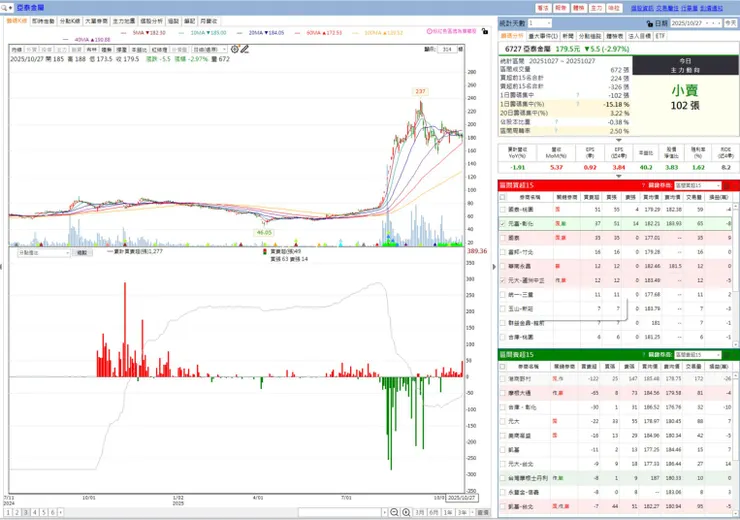
Task: Switch to the 分點K線 tab
Action: 70,21
